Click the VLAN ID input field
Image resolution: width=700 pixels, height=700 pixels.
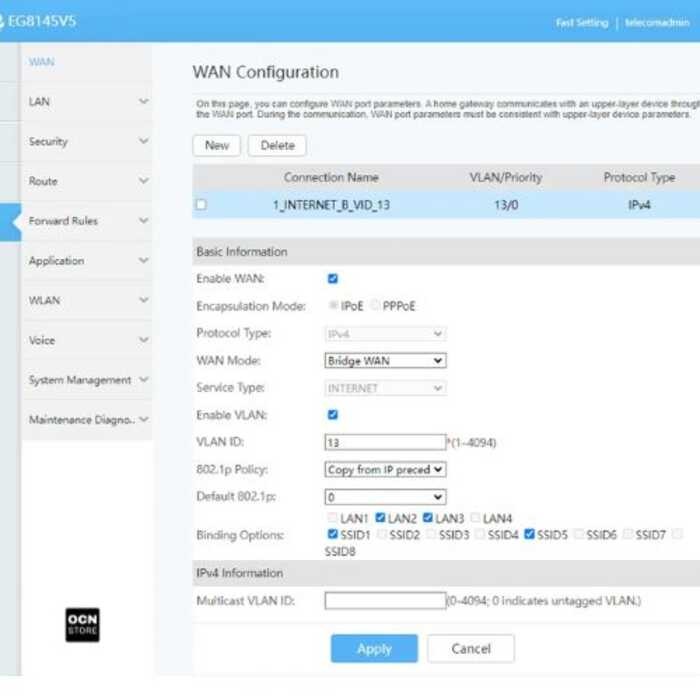pos(384,442)
